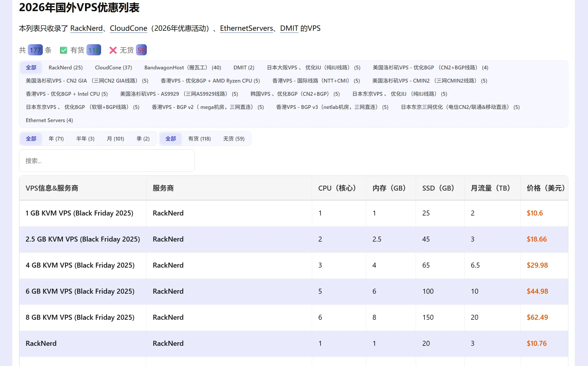This screenshot has height=366, width=588.
Task: Select Ethernet Servers (4) filter
Action: click(x=49, y=120)
